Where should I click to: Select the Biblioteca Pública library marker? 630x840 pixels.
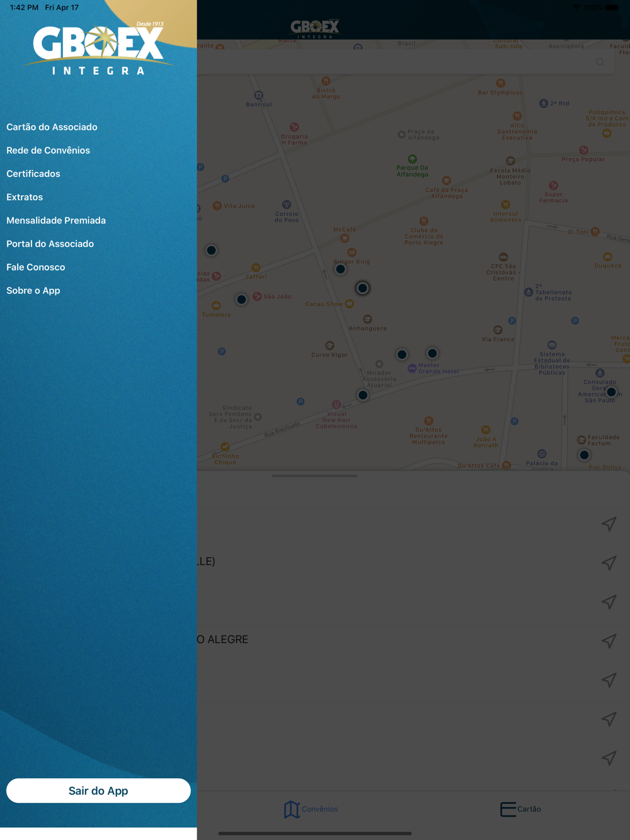point(552,345)
